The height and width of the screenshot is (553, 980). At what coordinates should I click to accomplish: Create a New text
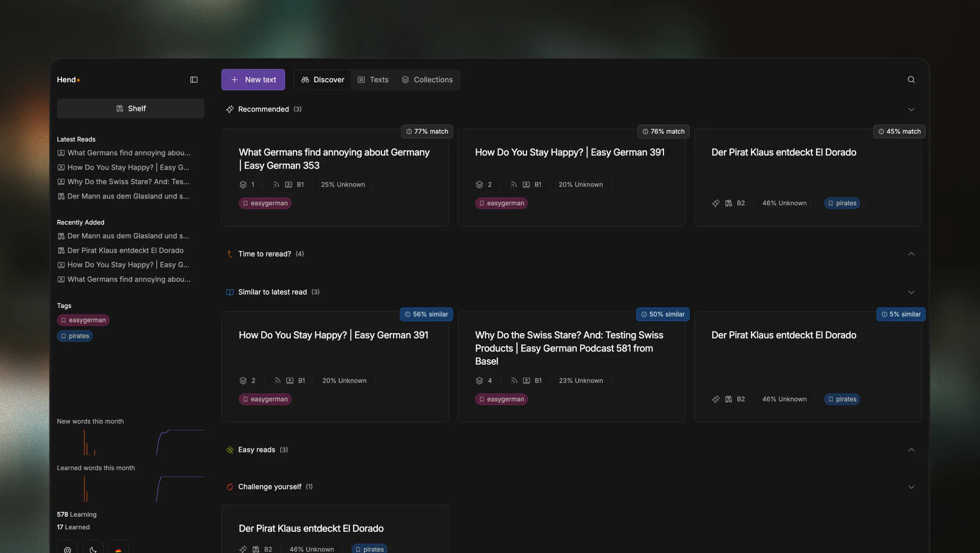pos(253,80)
